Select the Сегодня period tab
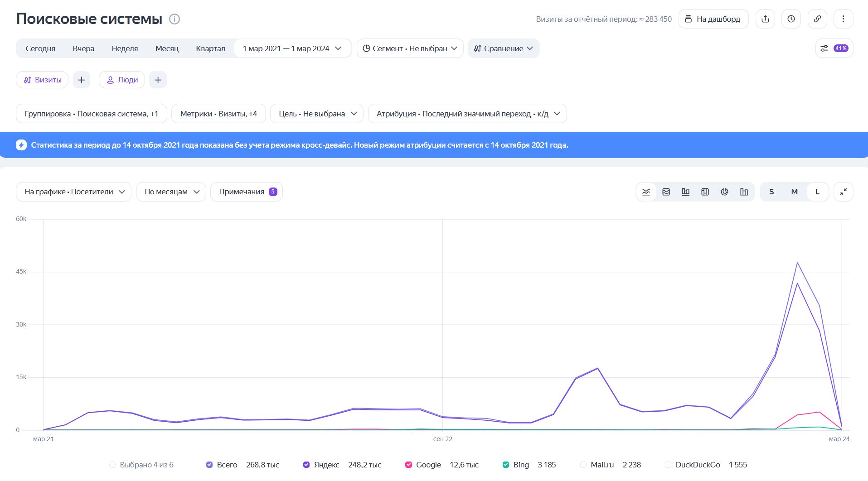The width and height of the screenshot is (868, 481). (x=40, y=48)
